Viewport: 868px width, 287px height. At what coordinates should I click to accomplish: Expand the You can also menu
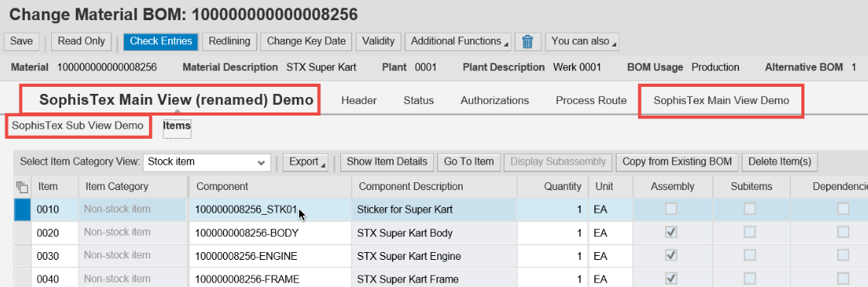click(582, 41)
